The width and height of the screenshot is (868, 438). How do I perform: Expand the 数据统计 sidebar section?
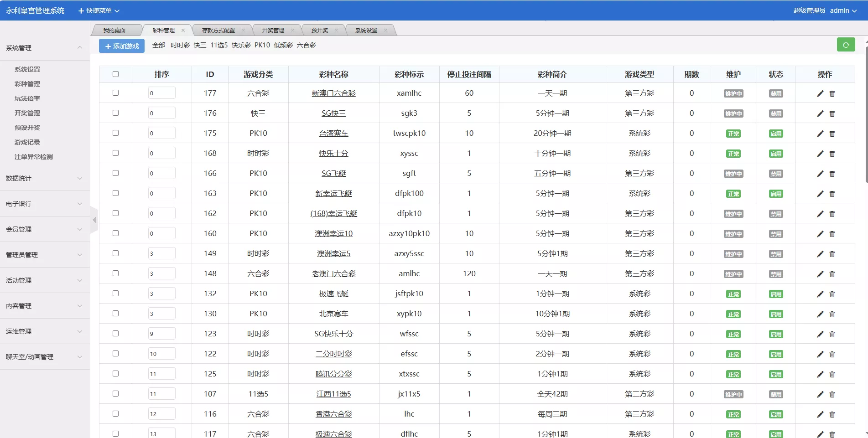pyautogui.click(x=44, y=178)
